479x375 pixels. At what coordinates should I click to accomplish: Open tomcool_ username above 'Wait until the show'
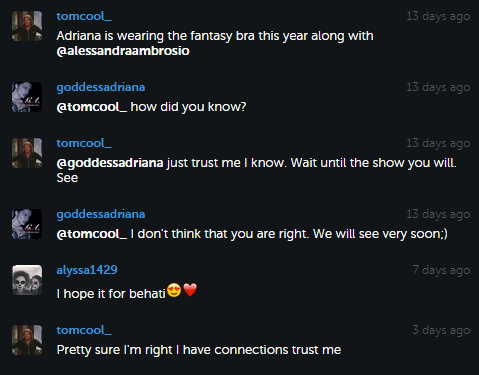click(84, 143)
